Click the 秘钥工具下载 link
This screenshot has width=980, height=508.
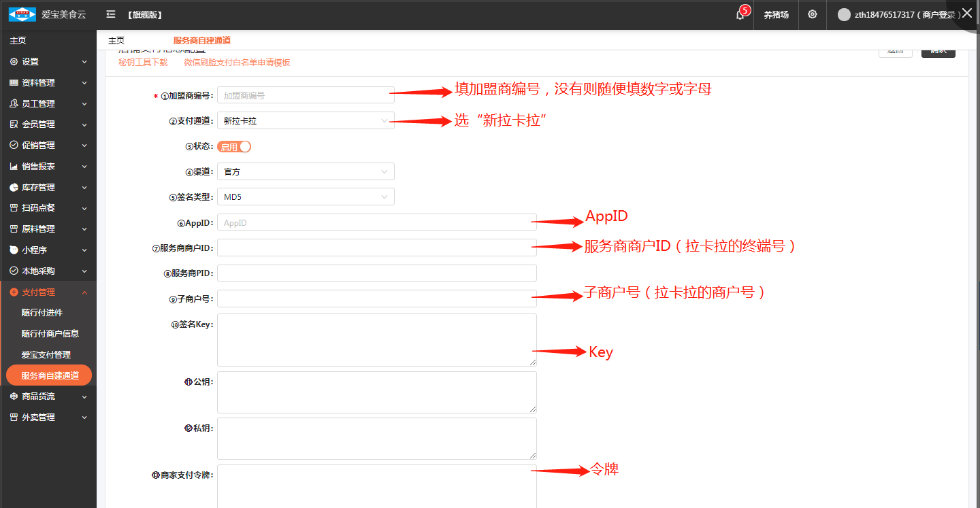(143, 63)
